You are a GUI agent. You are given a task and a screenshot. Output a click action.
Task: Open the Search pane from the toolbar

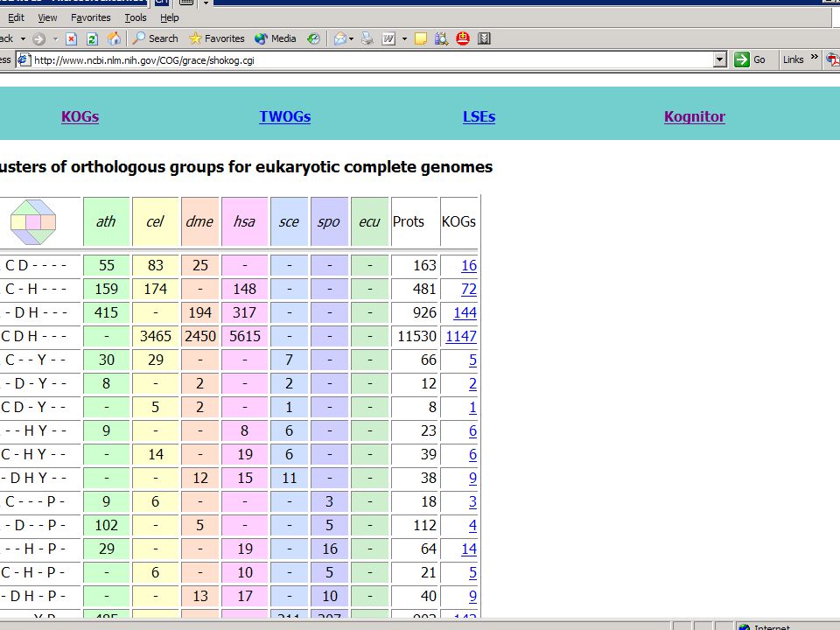156,38
